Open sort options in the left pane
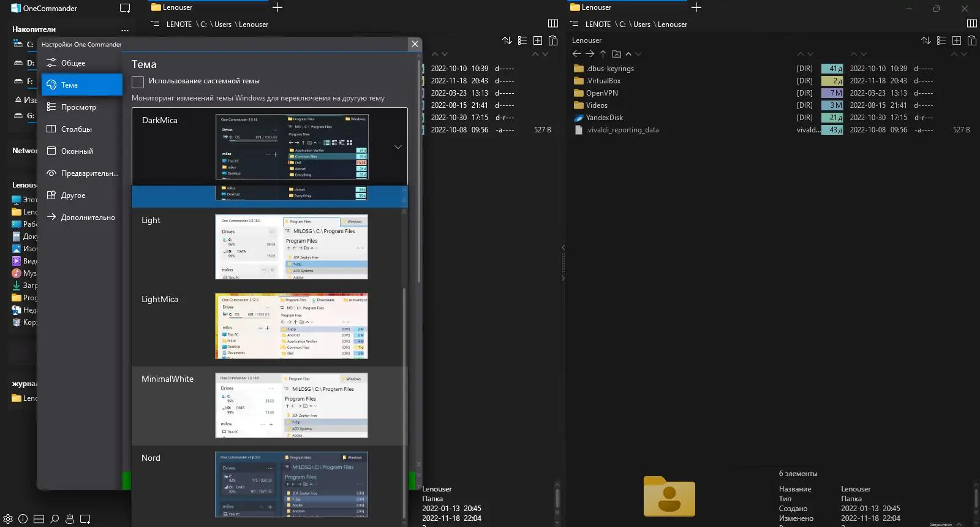 tap(507, 40)
